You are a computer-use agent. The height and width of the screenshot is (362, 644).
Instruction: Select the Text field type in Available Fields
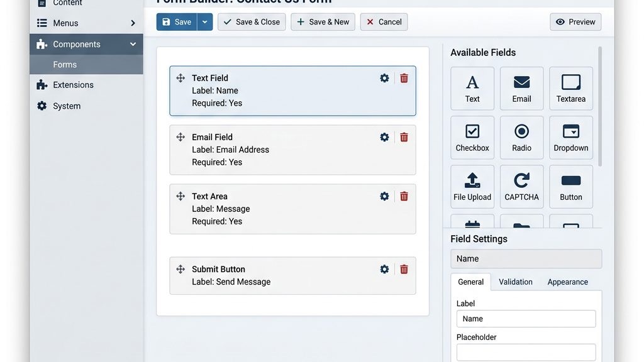[472, 88]
